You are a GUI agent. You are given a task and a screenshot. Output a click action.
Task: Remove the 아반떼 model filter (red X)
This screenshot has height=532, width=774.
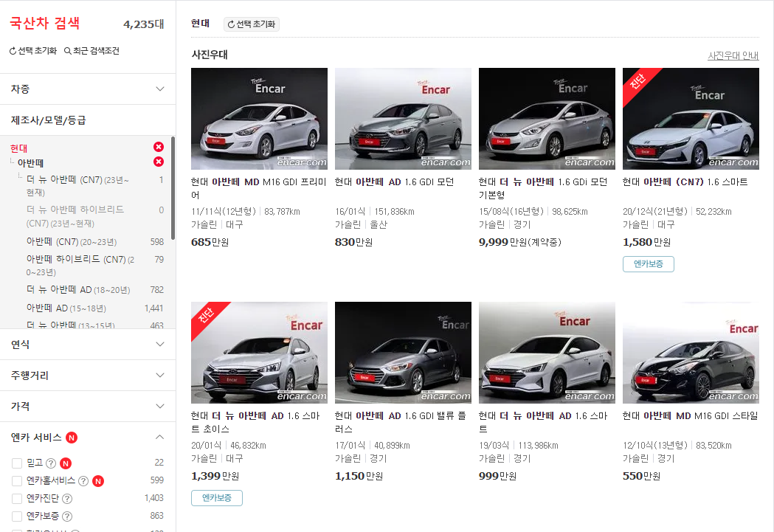159,162
